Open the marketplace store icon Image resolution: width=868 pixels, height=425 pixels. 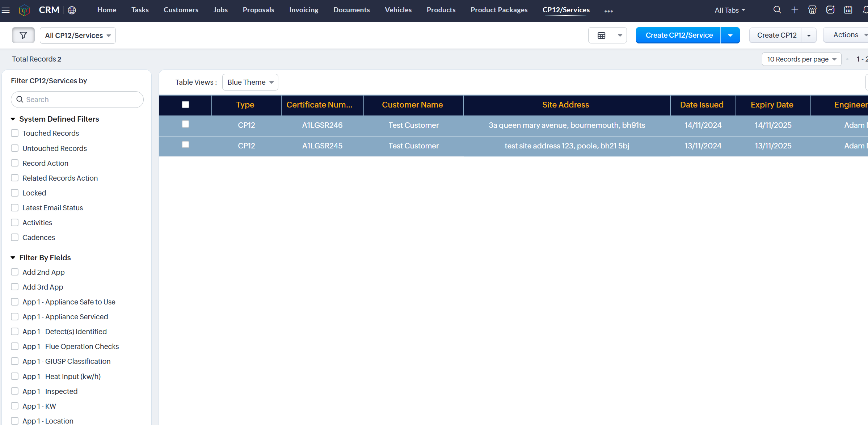[x=813, y=10]
